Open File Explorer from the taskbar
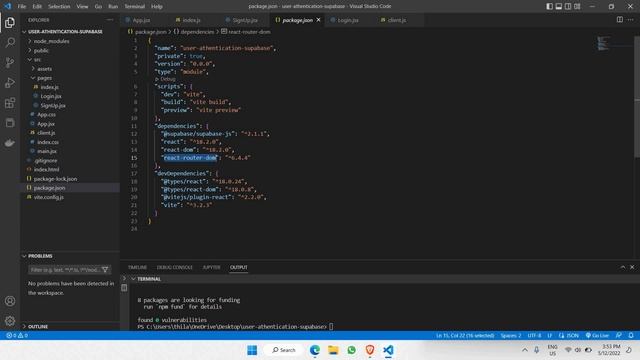This screenshot has width=640, height=360. [333, 350]
